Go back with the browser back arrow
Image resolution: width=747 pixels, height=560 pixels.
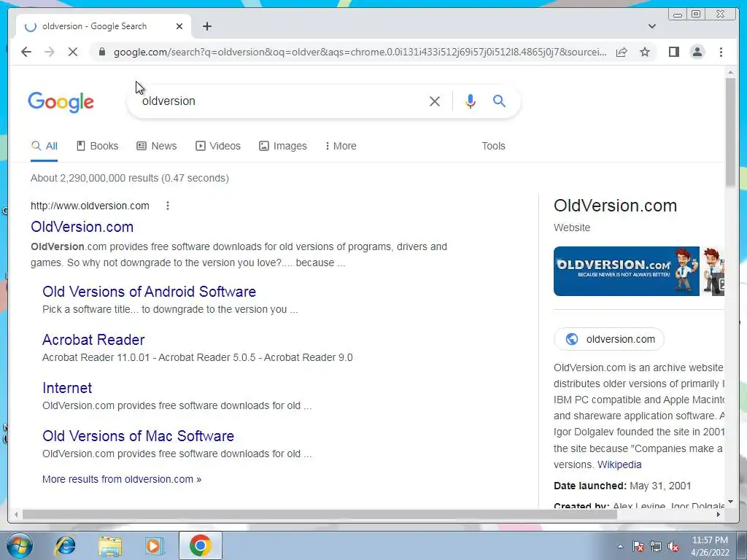26,52
